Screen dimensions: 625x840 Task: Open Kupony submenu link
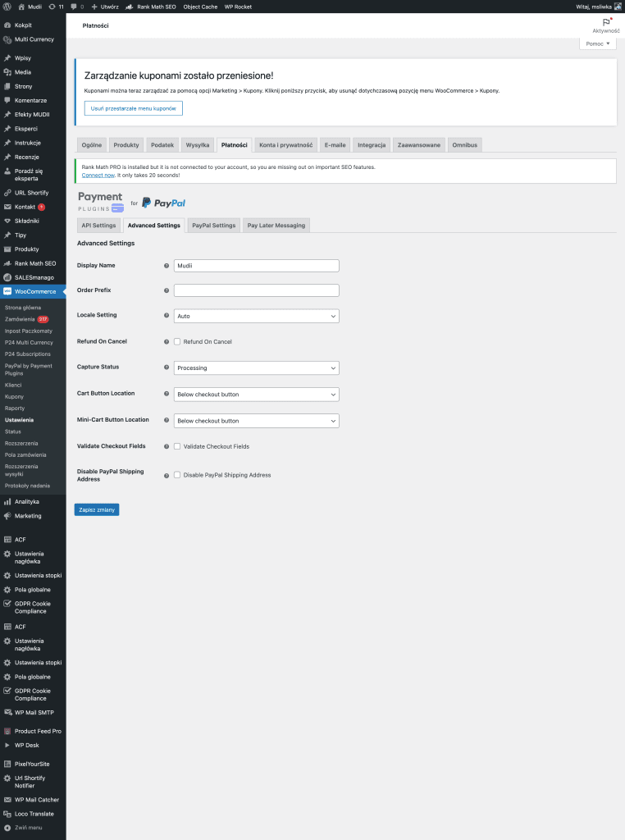point(15,397)
